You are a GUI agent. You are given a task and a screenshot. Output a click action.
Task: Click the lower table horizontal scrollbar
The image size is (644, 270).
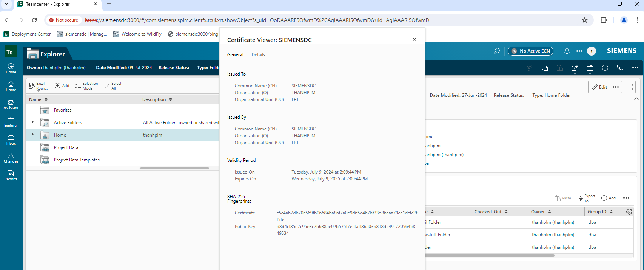490,256
